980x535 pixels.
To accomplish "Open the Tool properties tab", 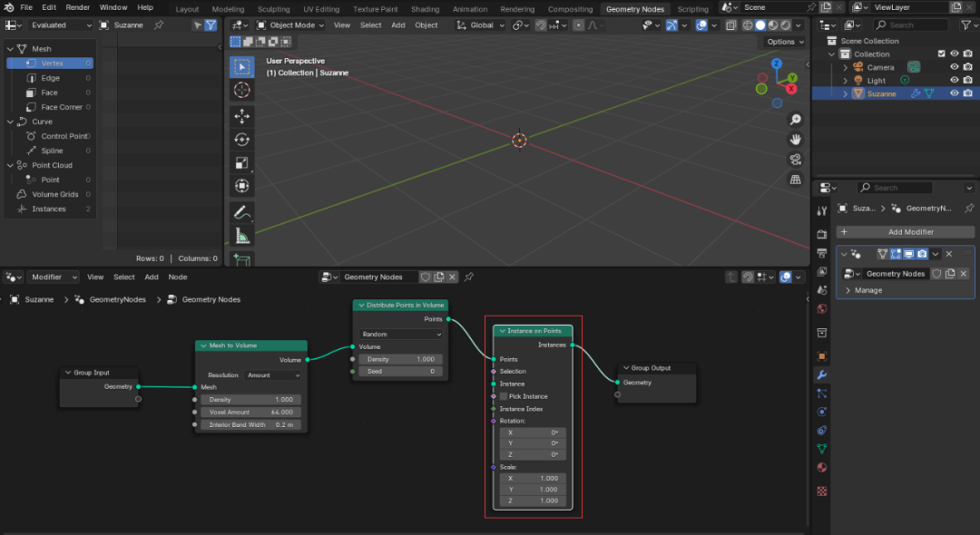I will point(822,211).
